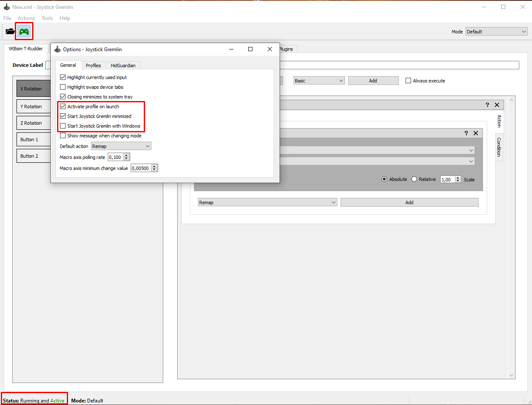Click the Joystick Gremlin main window title icon
Screen dimensions: 532x405
tap(6, 7)
